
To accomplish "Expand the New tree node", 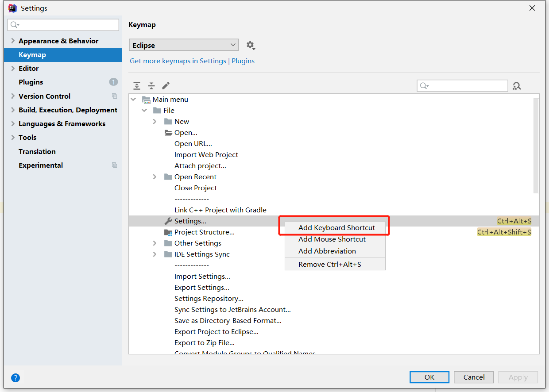I will (x=155, y=122).
